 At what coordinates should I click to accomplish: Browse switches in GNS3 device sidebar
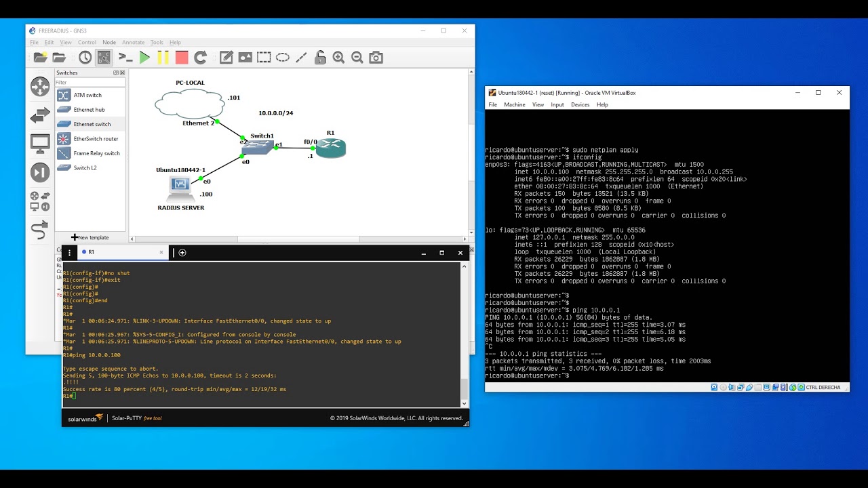(40, 115)
